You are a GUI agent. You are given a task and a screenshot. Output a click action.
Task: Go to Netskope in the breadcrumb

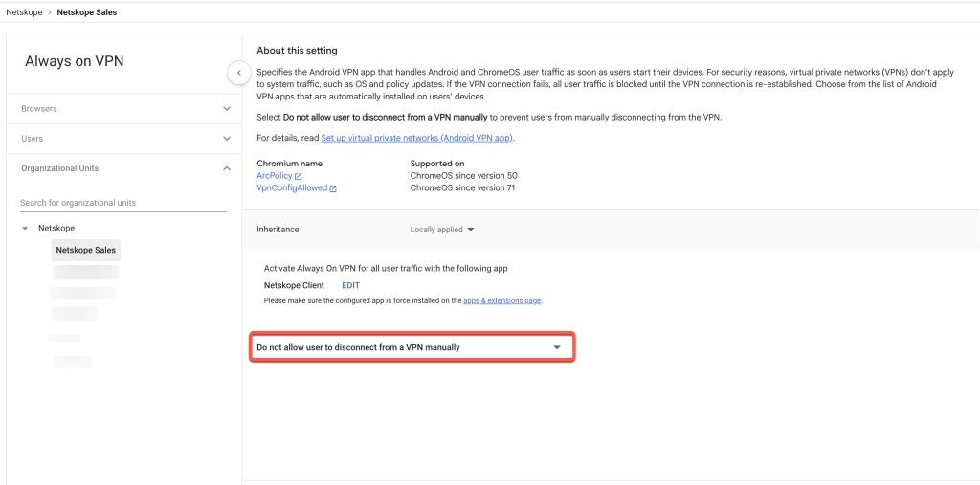point(24,12)
